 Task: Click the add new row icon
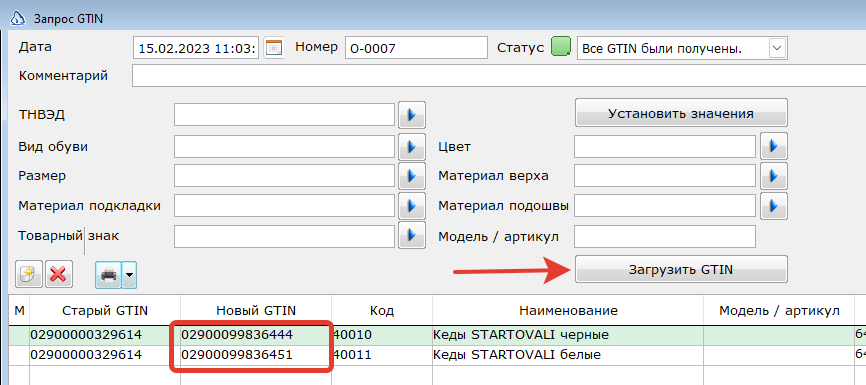tap(29, 274)
